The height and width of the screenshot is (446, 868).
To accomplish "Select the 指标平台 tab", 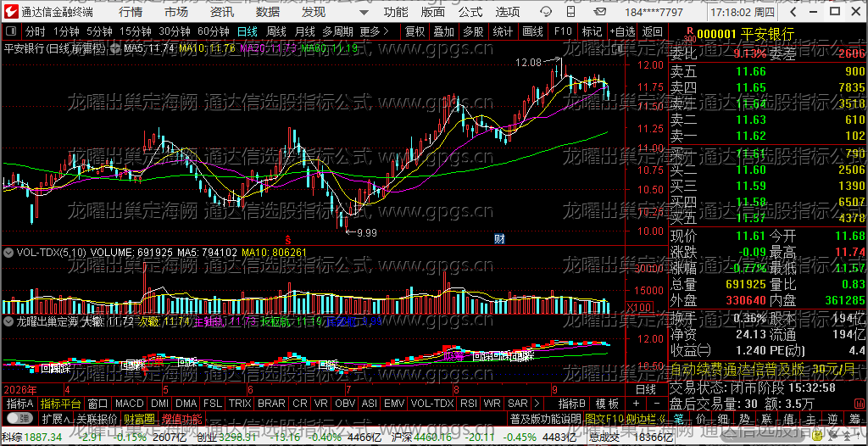I will 61,404.
